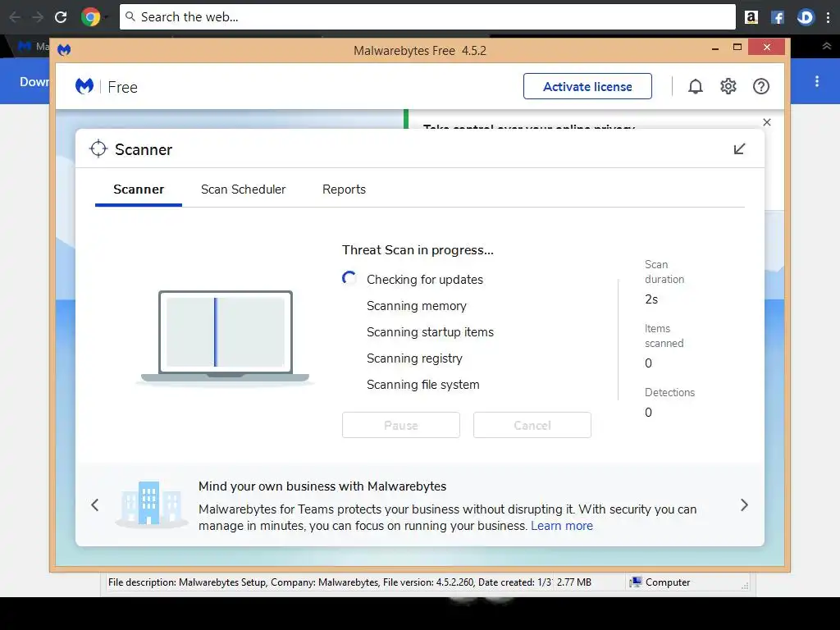Click the Computer icon in status bar
Screen dimensions: 840x630
pyautogui.click(x=636, y=582)
